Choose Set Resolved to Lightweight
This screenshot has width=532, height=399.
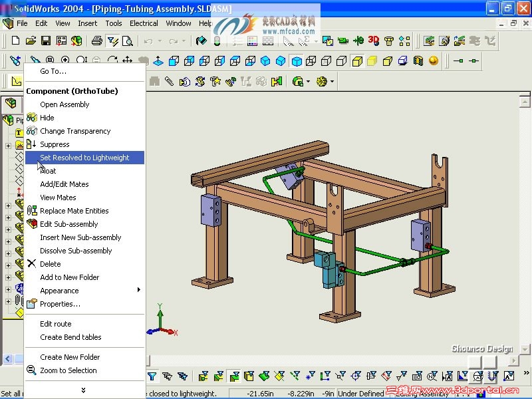click(x=85, y=158)
